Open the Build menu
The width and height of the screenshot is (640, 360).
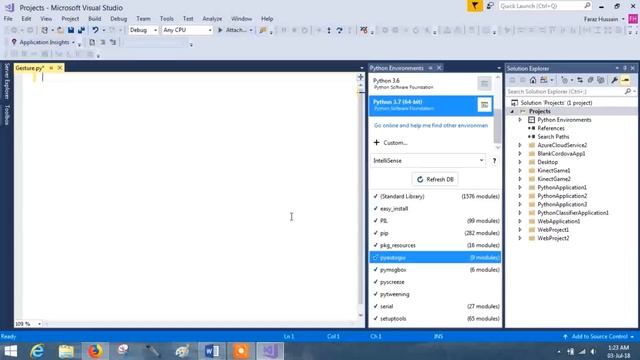94,19
